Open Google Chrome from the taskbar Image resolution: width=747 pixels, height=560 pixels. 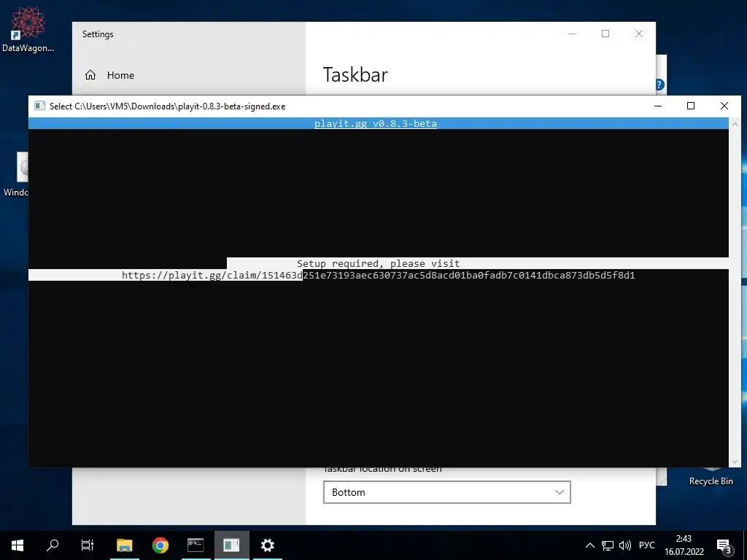coord(160,545)
